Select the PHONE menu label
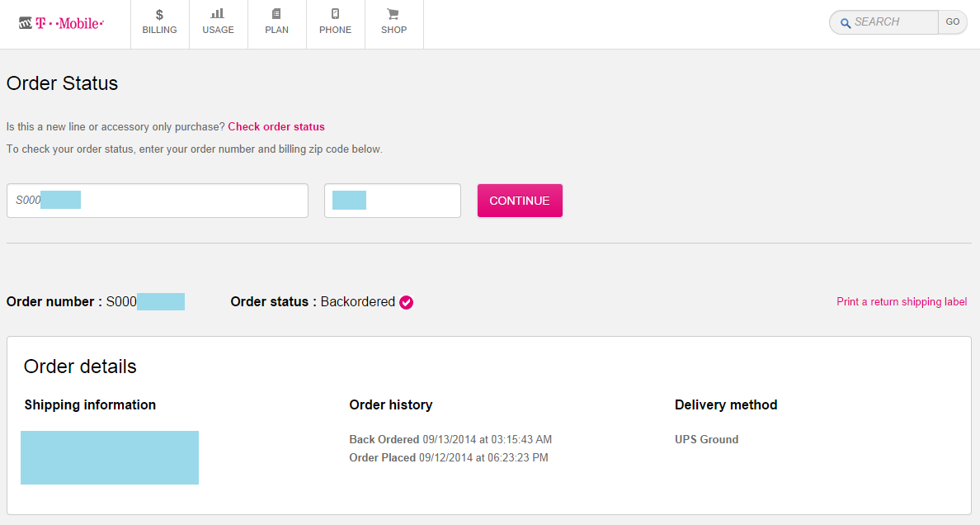This screenshot has width=980, height=525. coord(335,30)
